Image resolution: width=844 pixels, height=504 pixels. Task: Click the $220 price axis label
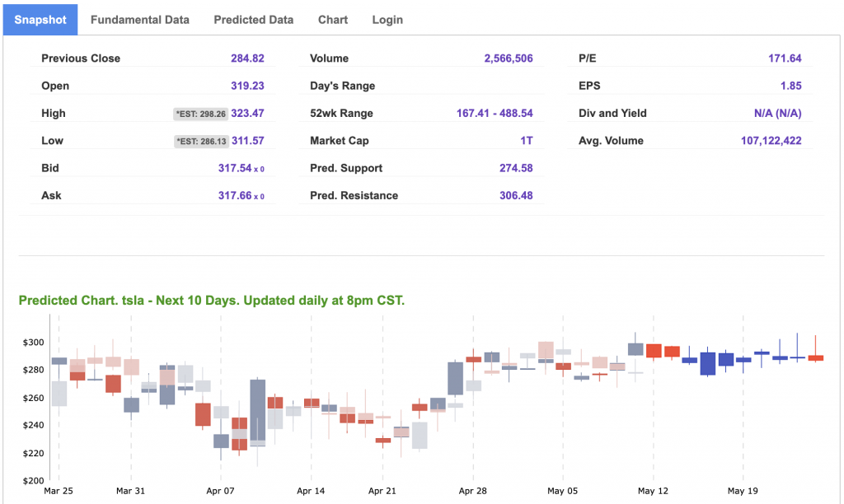(33, 453)
